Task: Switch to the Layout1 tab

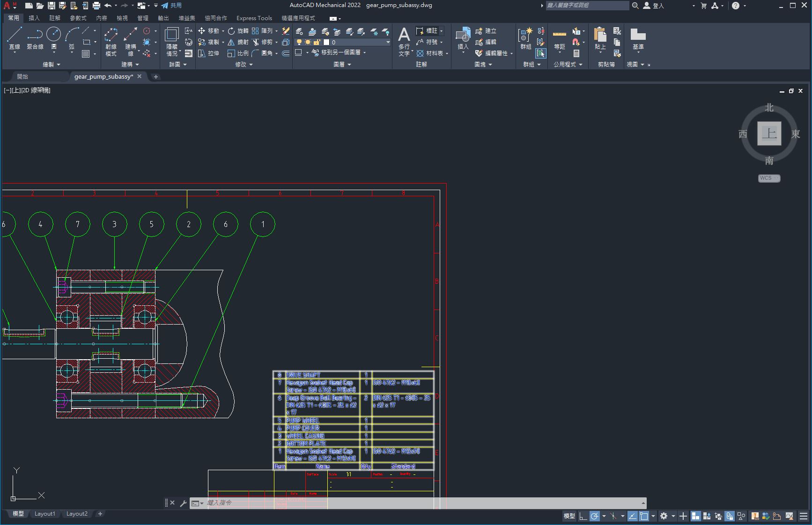Action: click(x=45, y=514)
